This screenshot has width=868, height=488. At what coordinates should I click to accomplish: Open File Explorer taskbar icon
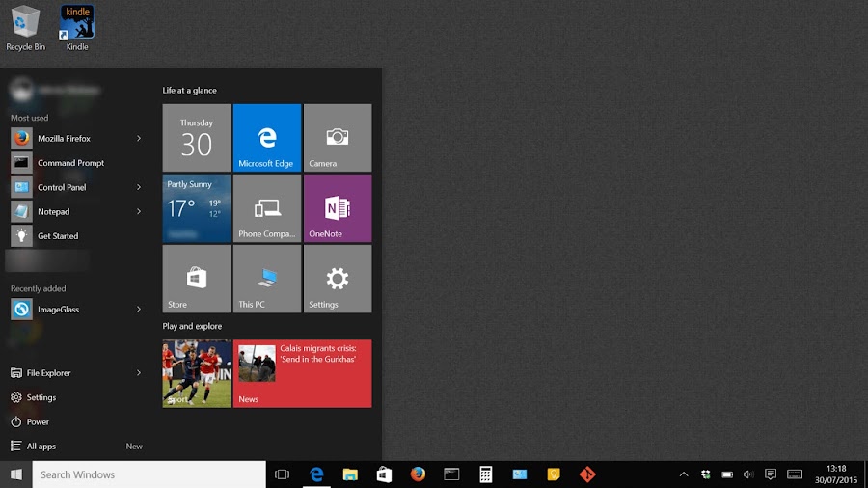click(x=350, y=474)
